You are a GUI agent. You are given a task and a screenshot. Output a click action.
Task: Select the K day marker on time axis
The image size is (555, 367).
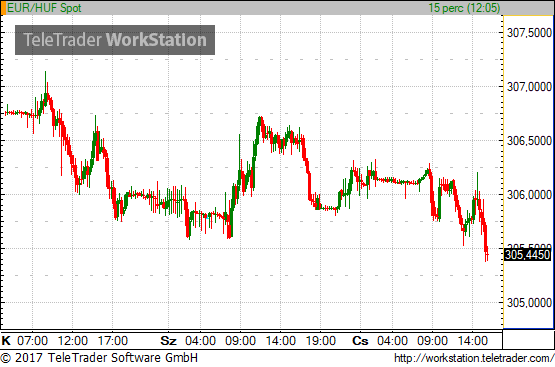point(6,340)
